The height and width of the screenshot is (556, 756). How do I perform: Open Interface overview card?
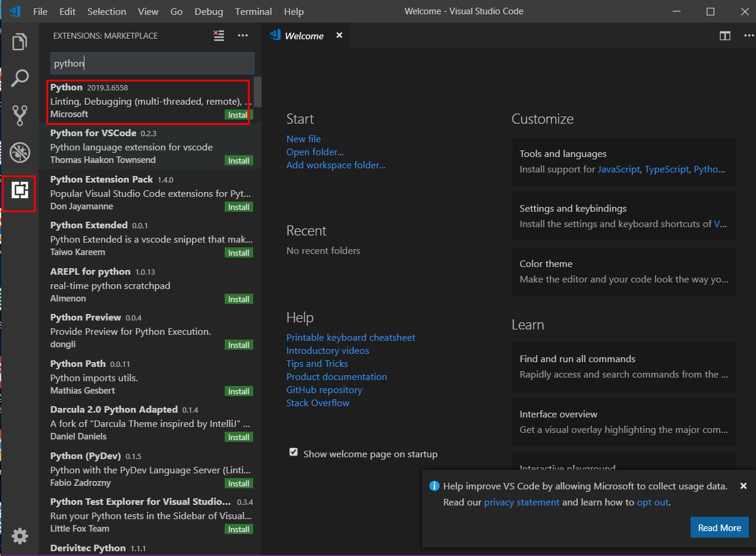[624, 422]
